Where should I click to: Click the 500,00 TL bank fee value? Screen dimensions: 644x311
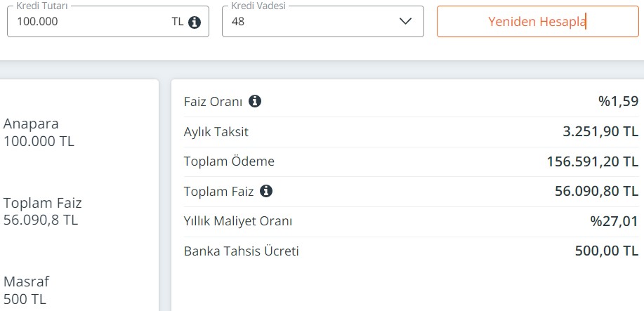(607, 251)
